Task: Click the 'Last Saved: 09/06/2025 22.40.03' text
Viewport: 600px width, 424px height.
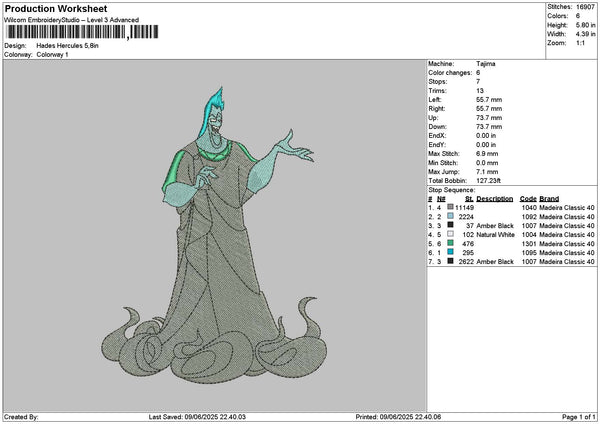Action: (x=197, y=417)
